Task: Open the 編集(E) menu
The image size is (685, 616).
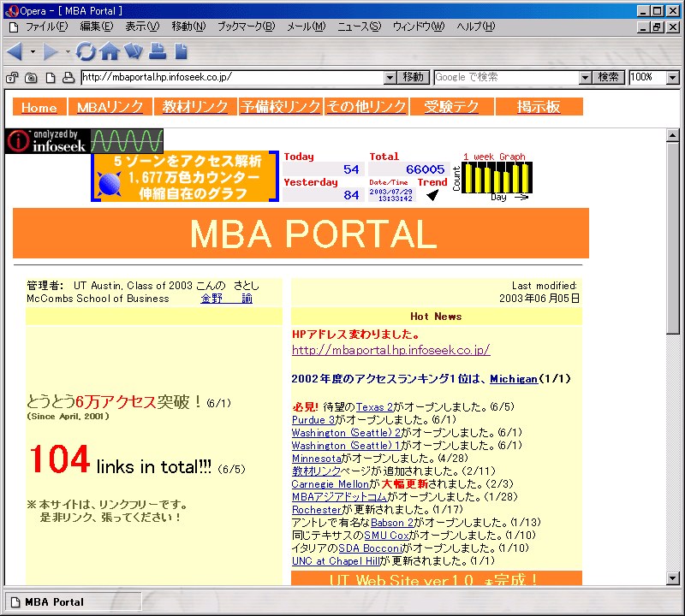Action: pos(97,27)
